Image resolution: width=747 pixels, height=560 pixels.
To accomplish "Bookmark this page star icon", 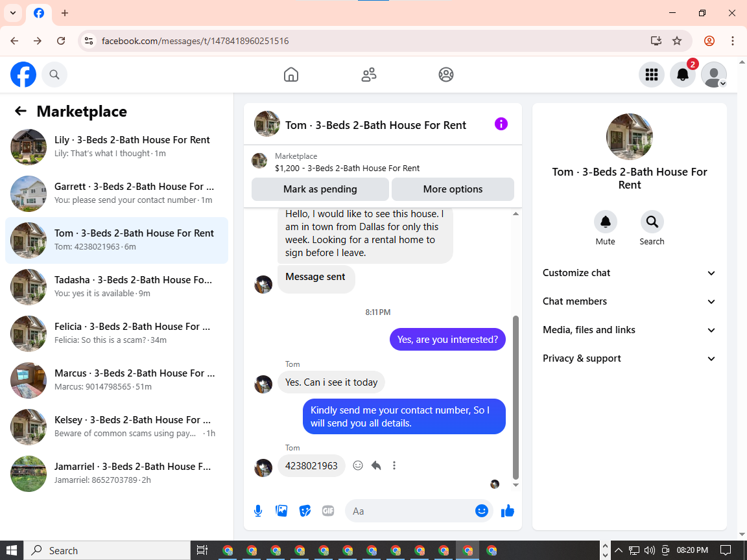I will pyautogui.click(x=677, y=41).
